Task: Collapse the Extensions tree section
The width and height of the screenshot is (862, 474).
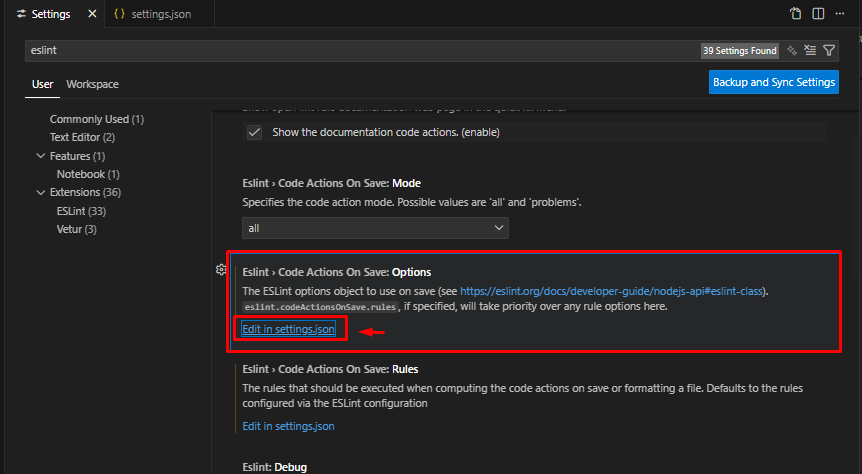Action: [x=41, y=192]
